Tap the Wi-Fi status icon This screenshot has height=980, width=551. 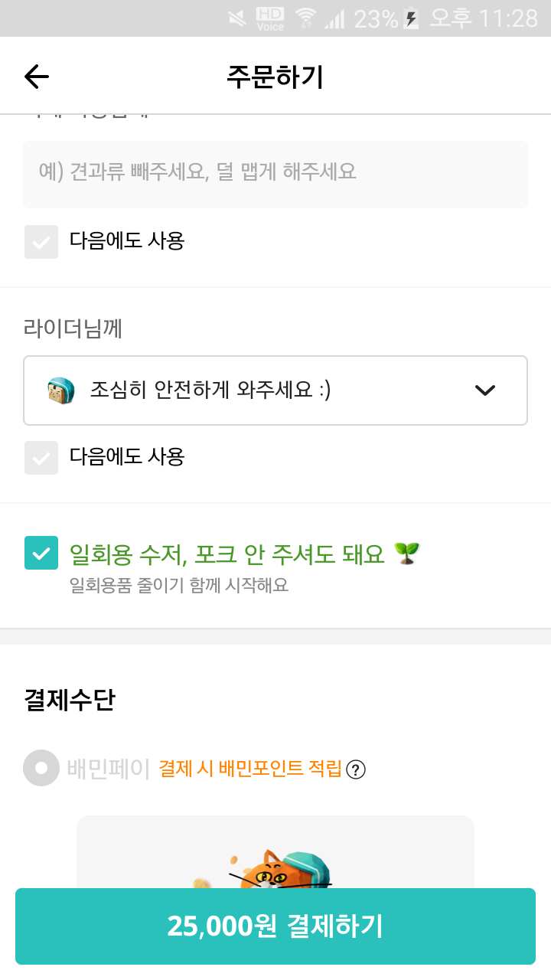306,18
